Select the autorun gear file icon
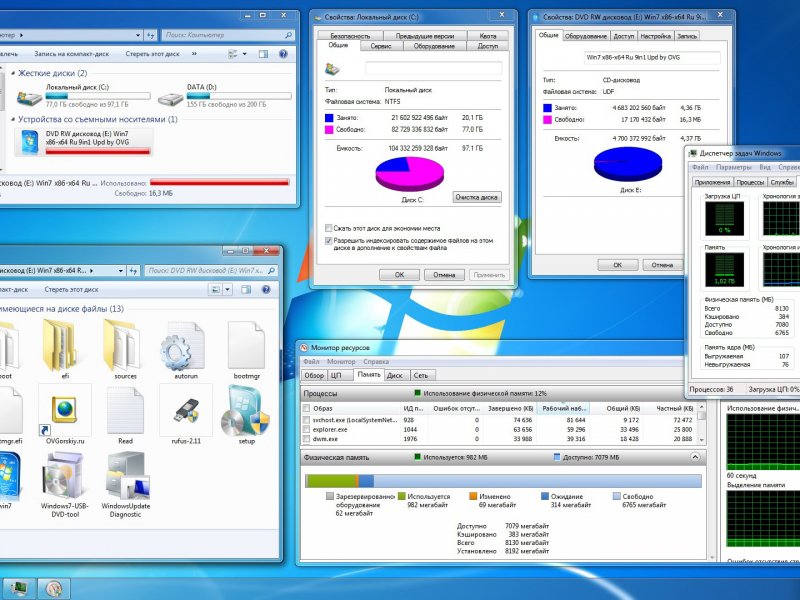 (183, 345)
